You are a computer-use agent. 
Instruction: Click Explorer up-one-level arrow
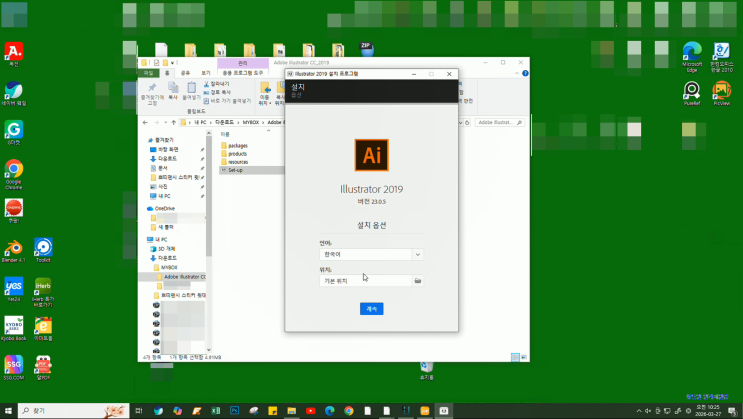tap(173, 122)
